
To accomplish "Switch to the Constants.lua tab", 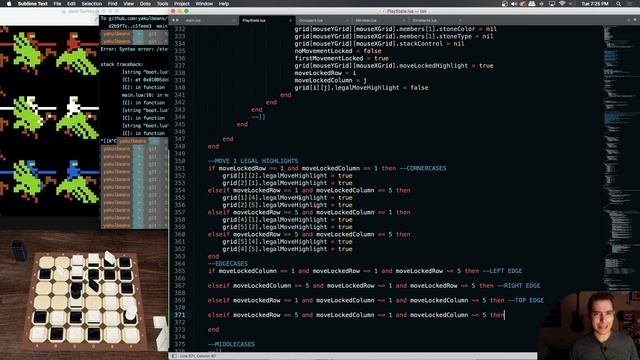I will [x=436, y=20].
